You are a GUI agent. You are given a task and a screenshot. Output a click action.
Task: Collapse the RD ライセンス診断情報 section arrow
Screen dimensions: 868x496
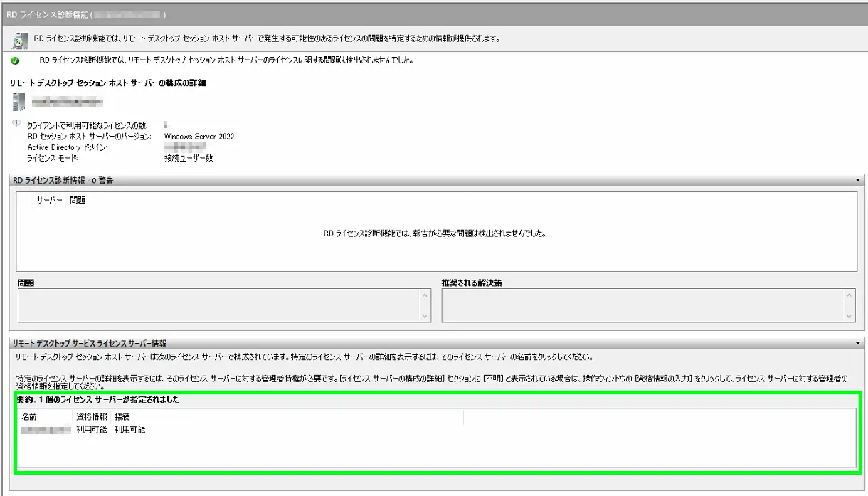858,181
